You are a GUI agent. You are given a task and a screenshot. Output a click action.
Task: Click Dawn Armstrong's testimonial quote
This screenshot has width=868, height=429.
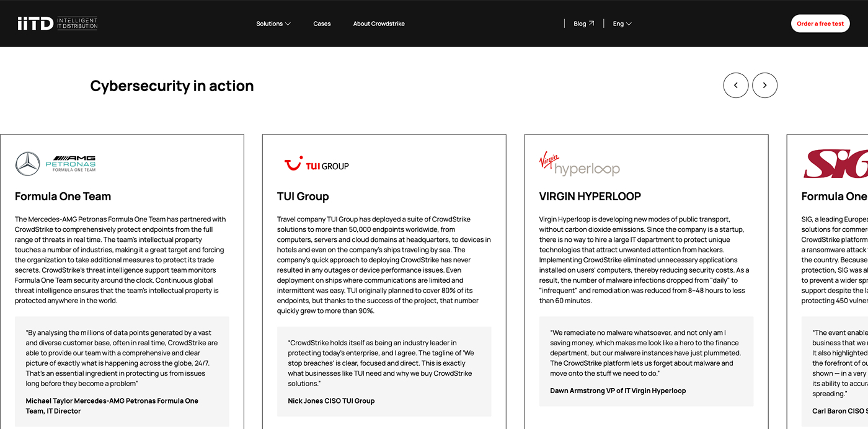coord(646,361)
